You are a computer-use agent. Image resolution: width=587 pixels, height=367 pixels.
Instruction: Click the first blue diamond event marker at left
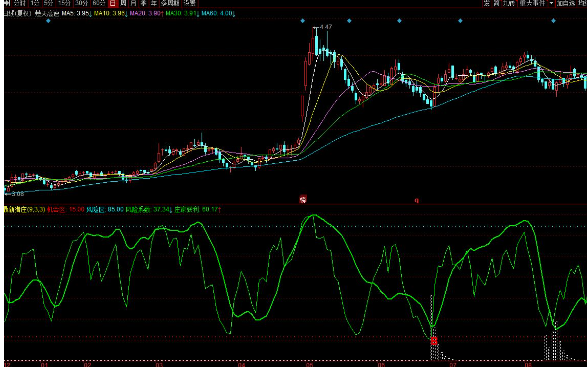(x=48, y=21)
